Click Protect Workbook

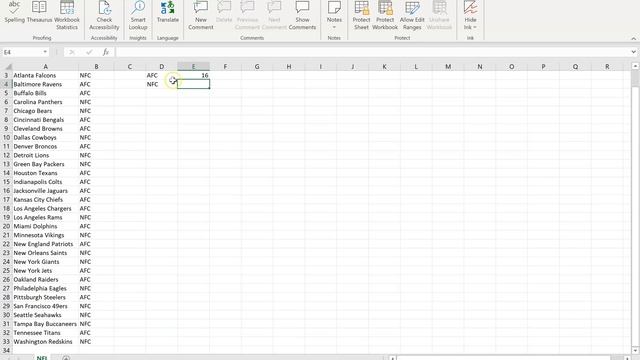(385, 16)
